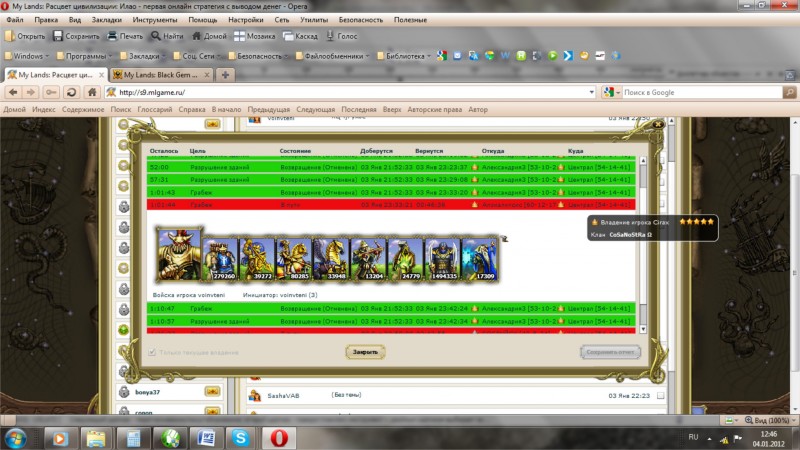800x450 pixels.
Task: Open the Правка menu
Action: [x=46, y=20]
